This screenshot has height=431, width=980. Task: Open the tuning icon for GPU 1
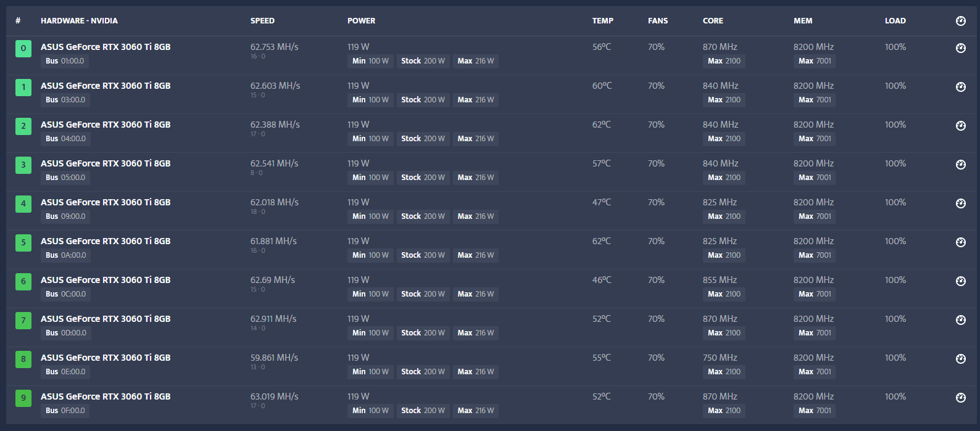[x=961, y=87]
